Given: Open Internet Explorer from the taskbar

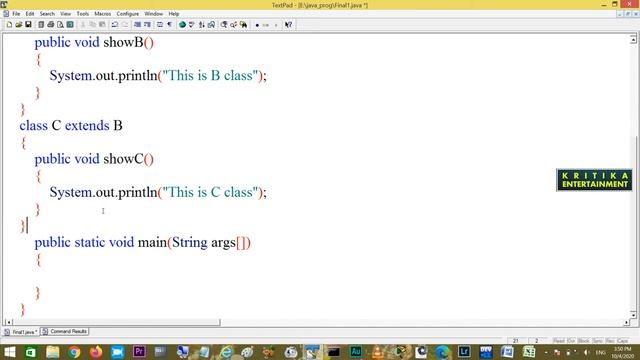Looking at the screenshot, I should point(226,352).
